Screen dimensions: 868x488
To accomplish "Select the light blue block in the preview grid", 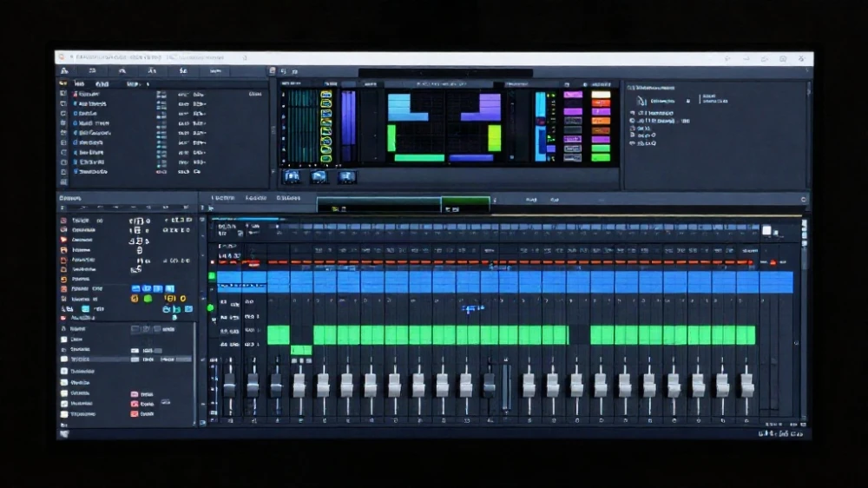I will (407, 107).
